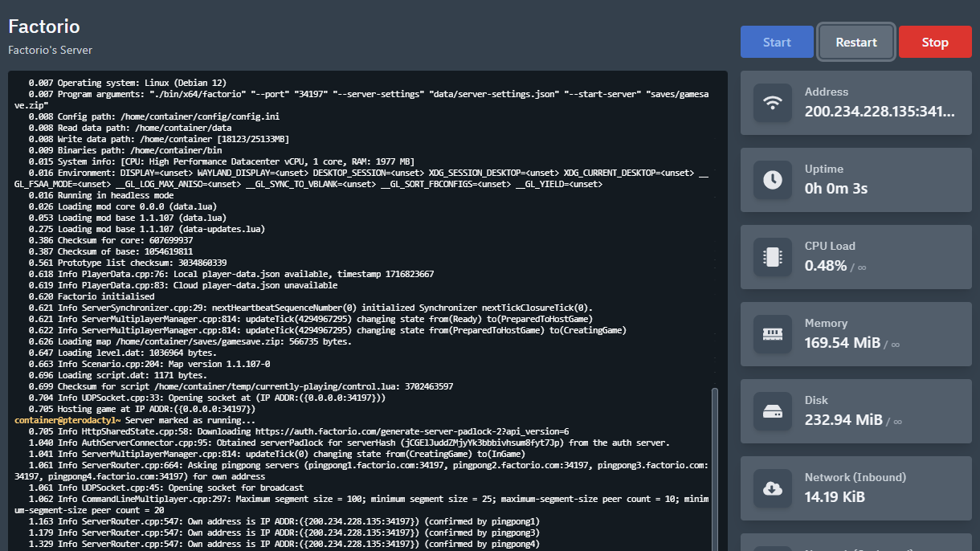Click the blue Start button
This screenshot has width=980, height=551.
[776, 42]
